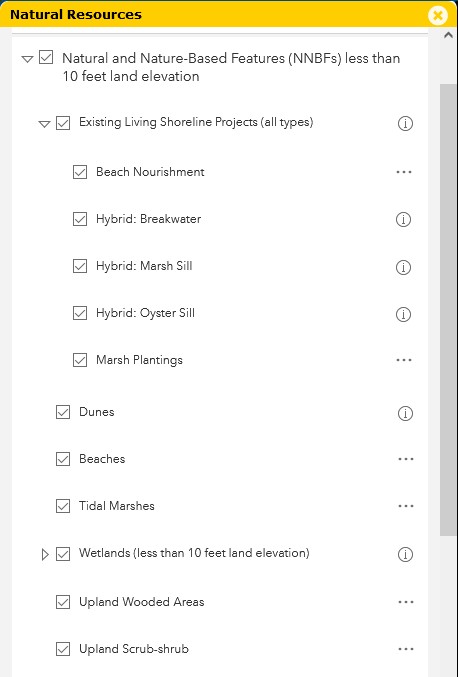
Task: Collapse Existing Living Shoreline Projects group
Action: click(44, 124)
